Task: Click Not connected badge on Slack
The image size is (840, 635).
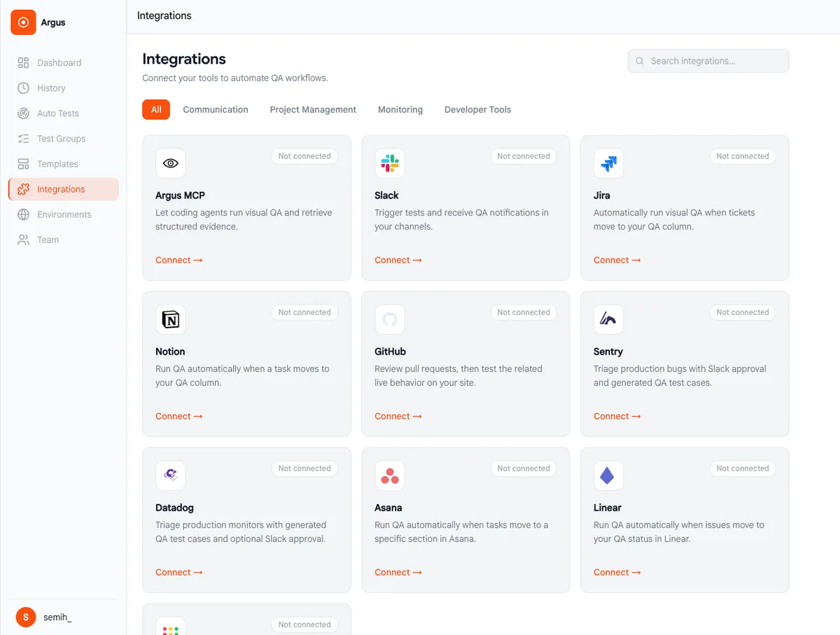Action: tap(524, 156)
